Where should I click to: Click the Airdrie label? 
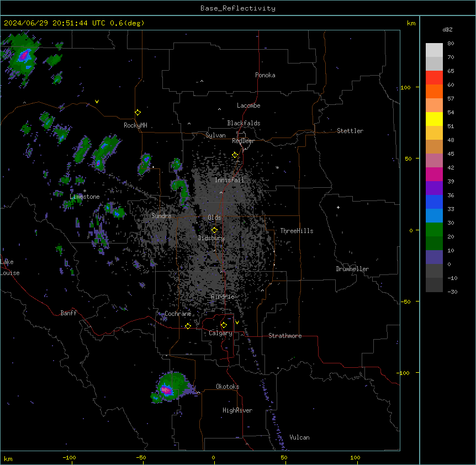tap(223, 297)
